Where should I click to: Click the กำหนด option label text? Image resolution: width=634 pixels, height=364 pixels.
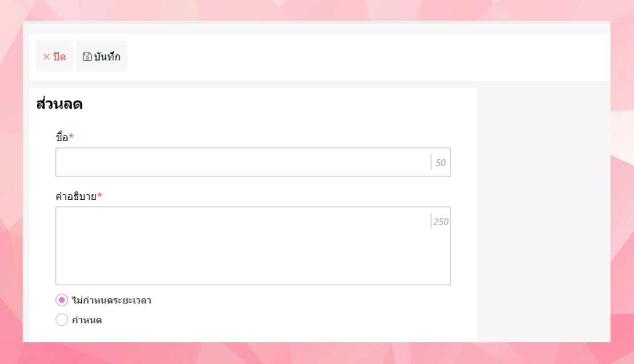(87, 321)
